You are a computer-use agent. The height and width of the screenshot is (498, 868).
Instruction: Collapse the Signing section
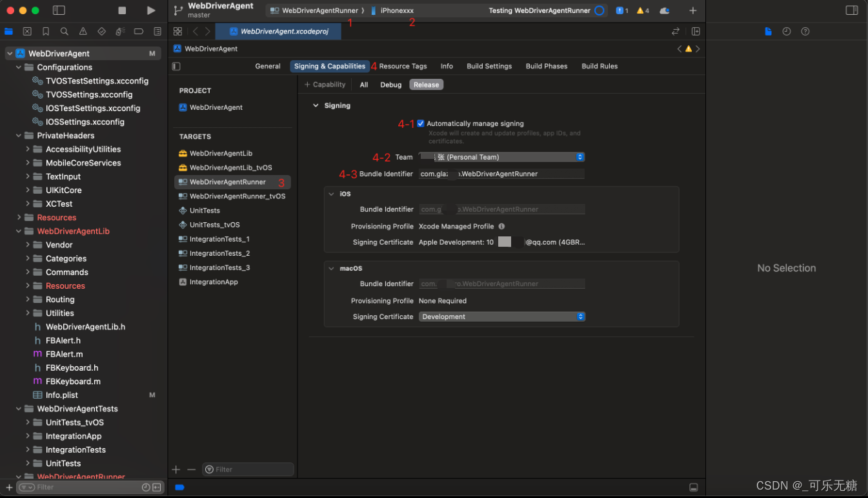(316, 105)
